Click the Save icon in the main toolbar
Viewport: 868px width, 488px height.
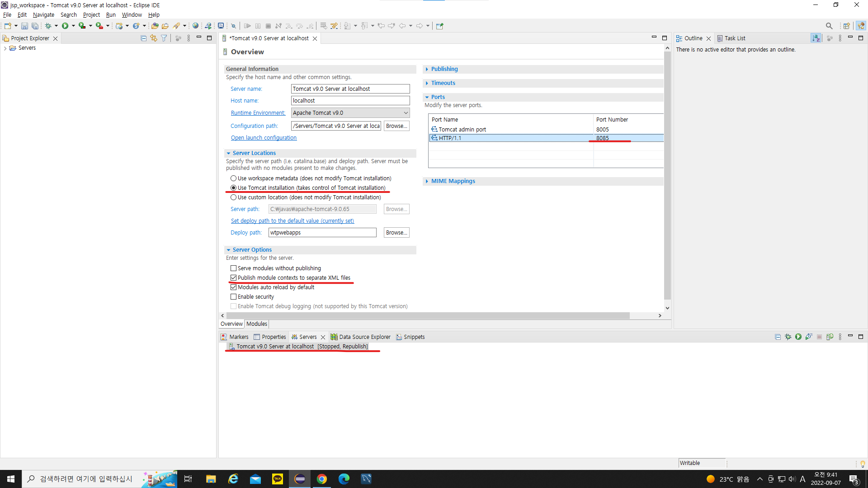click(24, 26)
